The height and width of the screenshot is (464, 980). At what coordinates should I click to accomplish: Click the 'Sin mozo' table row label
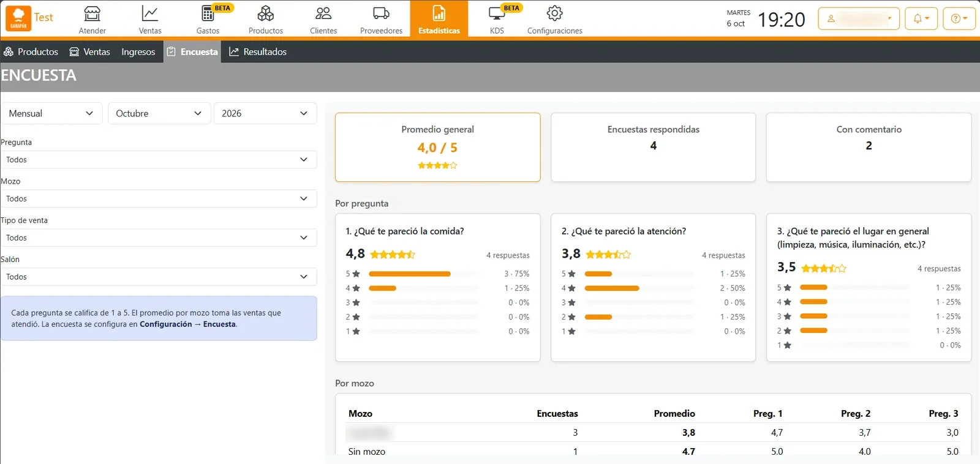tap(367, 452)
